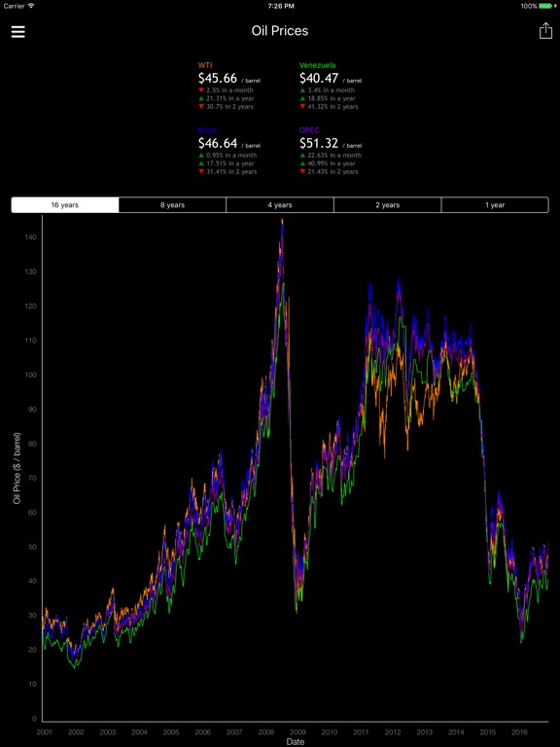Viewport: 560px width, 747px height.
Task: Tap red down arrow beside OPEC 2 years
Action: pos(302,171)
